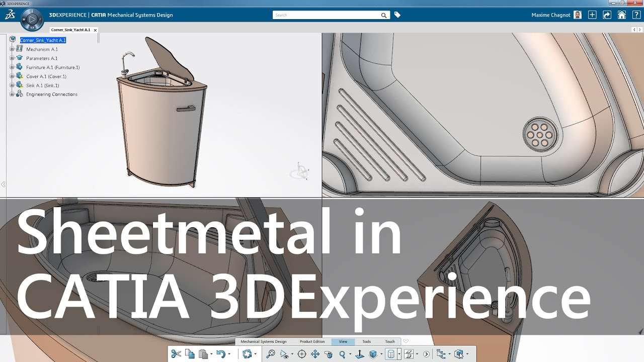Select the Zoom magnifying glass tool
The width and height of the screenshot is (644, 362).
[343, 354]
